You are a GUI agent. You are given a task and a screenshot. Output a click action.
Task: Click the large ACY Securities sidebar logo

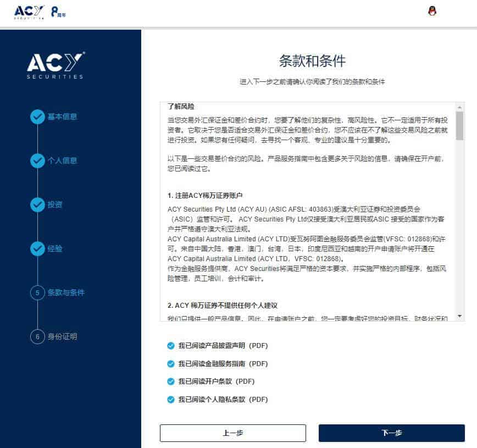[56, 65]
